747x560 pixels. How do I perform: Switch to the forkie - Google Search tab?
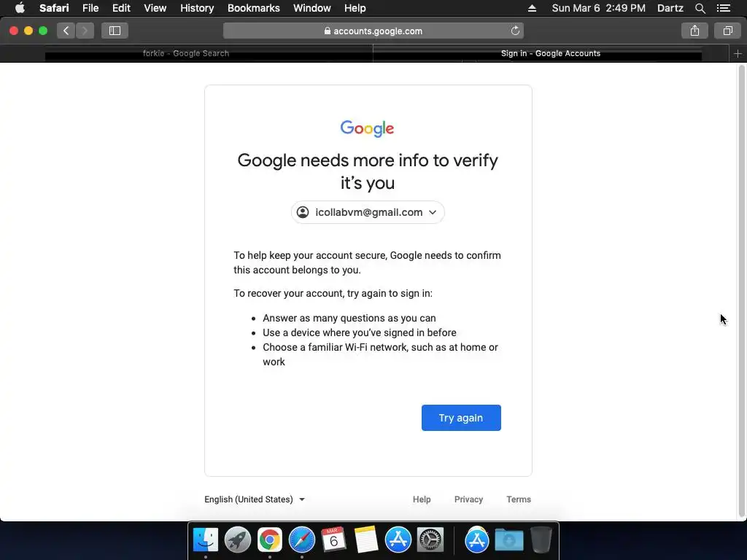coord(186,54)
